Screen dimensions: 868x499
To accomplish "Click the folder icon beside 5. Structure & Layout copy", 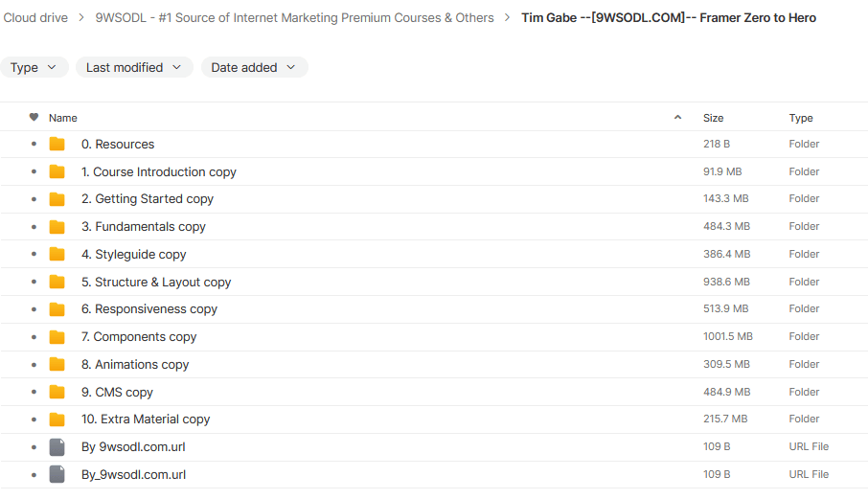I will 57,282.
